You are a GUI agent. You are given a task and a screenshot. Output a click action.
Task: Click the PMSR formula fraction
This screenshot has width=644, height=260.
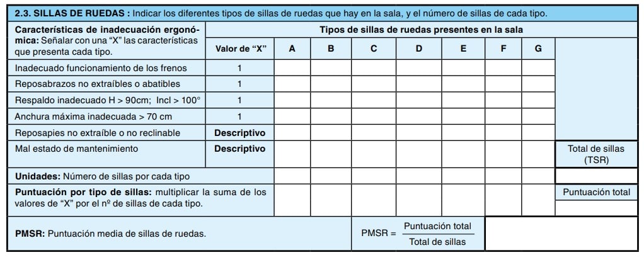(x=437, y=234)
